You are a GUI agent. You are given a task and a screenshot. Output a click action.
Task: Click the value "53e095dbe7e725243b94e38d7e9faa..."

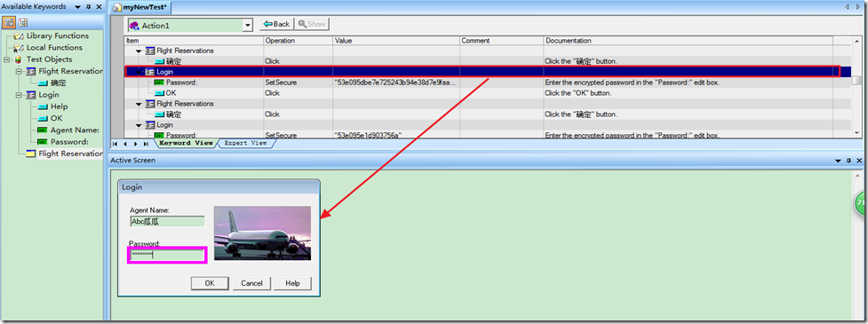click(394, 83)
